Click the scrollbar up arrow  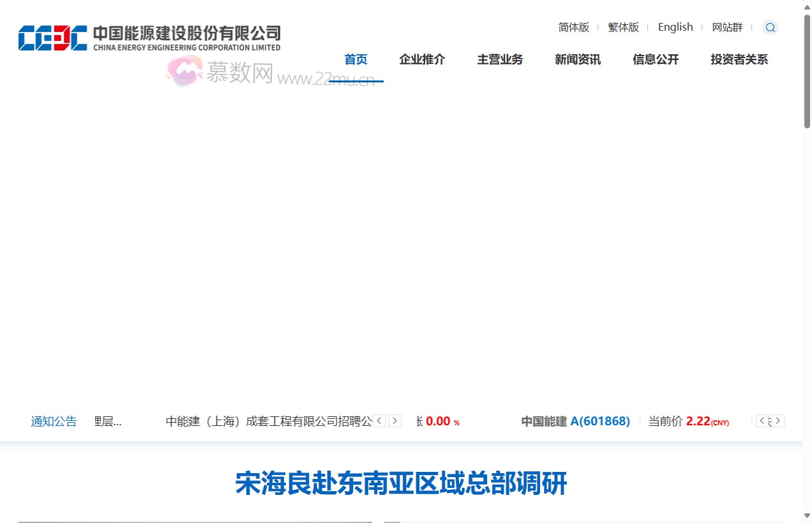coord(806,5)
